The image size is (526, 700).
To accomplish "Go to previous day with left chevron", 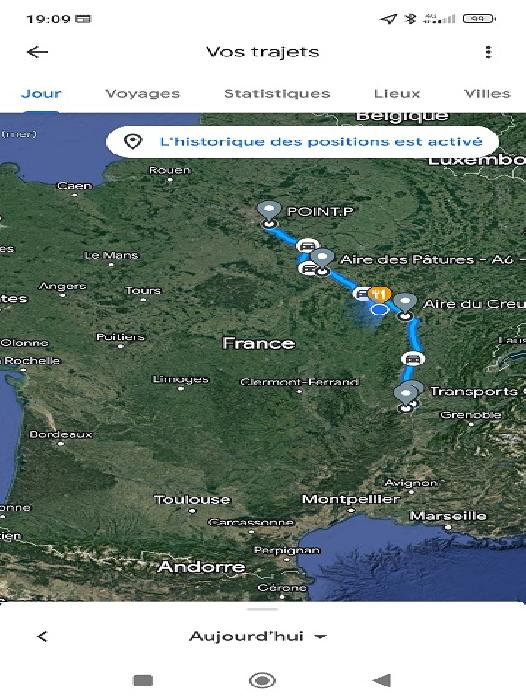I will pyautogui.click(x=42, y=637).
